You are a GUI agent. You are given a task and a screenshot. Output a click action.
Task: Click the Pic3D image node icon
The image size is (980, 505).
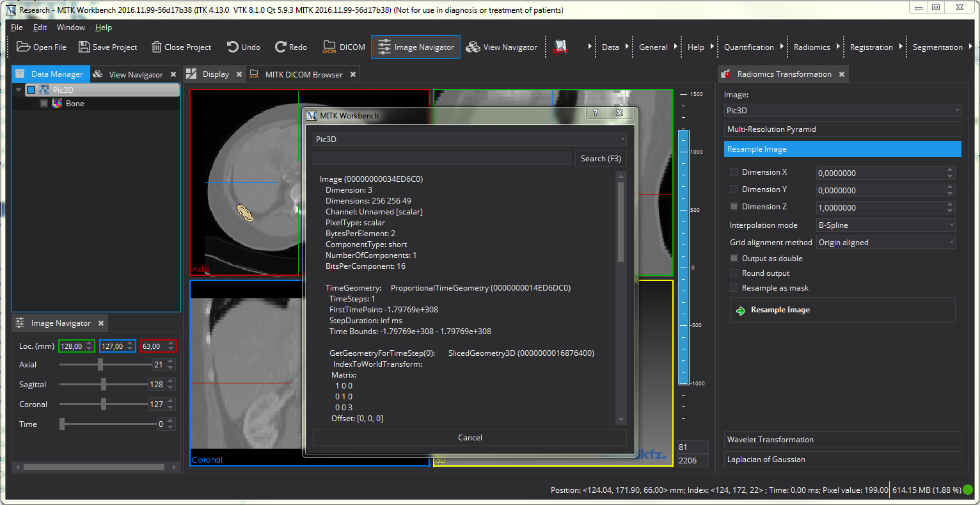(45, 90)
